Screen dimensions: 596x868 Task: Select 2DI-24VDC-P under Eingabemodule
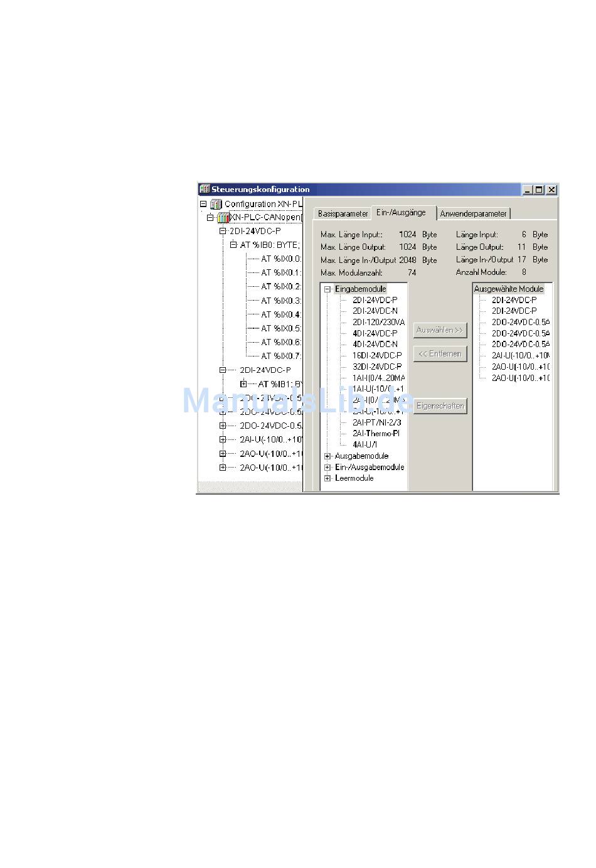click(x=375, y=300)
